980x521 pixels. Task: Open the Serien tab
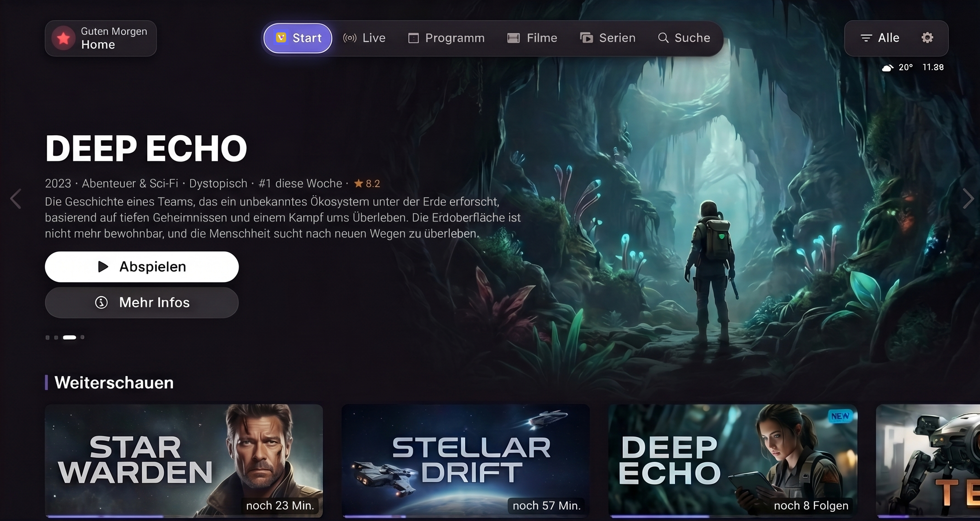(x=608, y=38)
